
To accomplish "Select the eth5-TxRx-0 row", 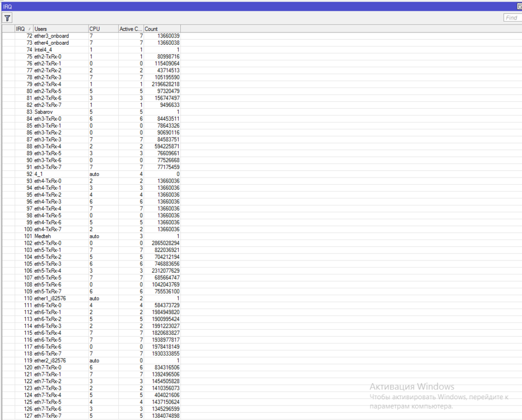I will pyautogui.click(x=48, y=243).
